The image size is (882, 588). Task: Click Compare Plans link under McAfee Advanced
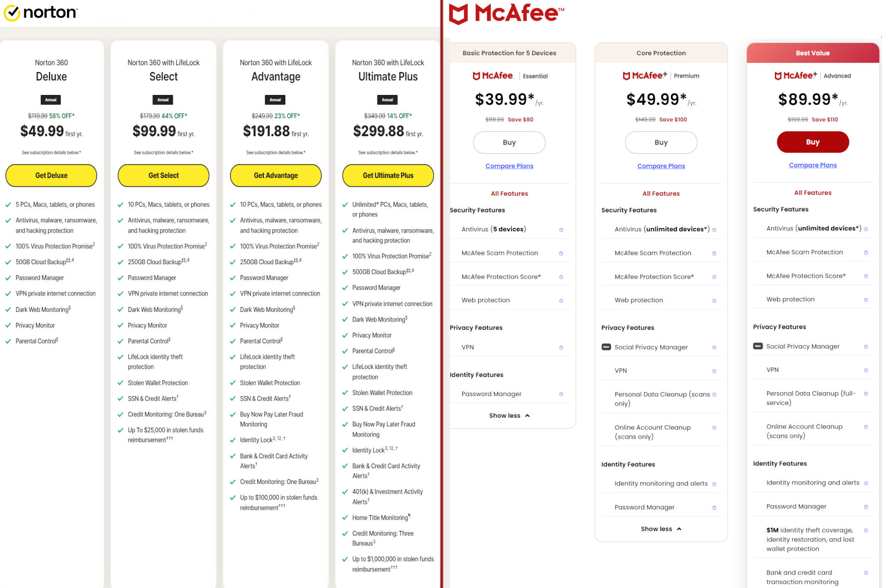[813, 165]
